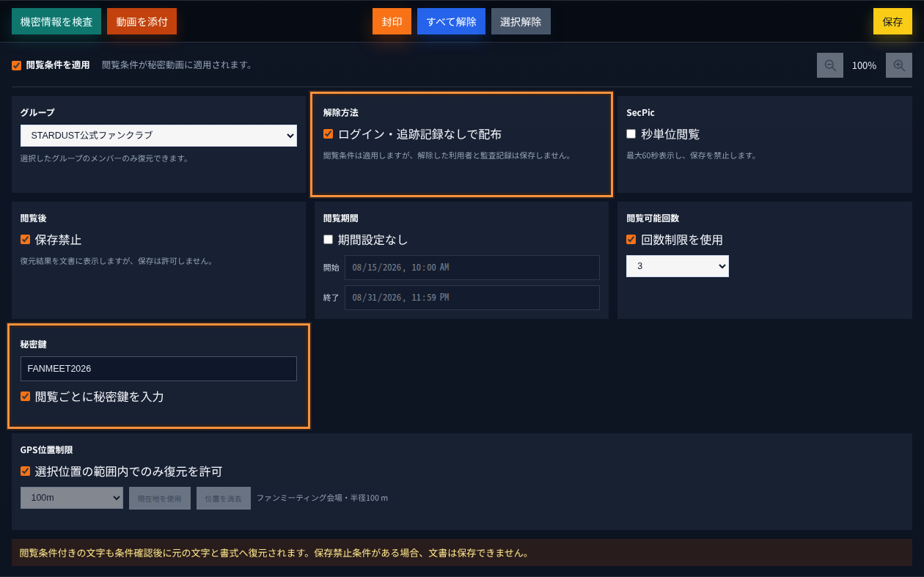Check the 期間設定なし checkbox
The height and width of the screenshot is (577, 924).
point(328,240)
